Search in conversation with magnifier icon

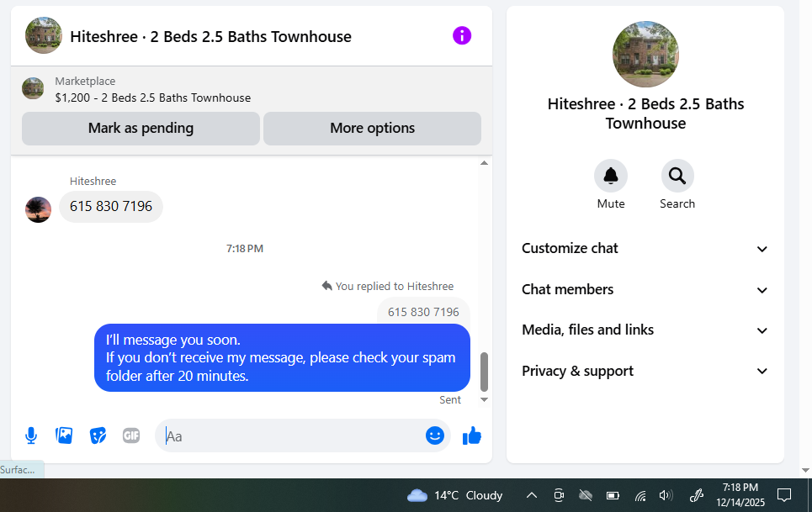pos(677,176)
